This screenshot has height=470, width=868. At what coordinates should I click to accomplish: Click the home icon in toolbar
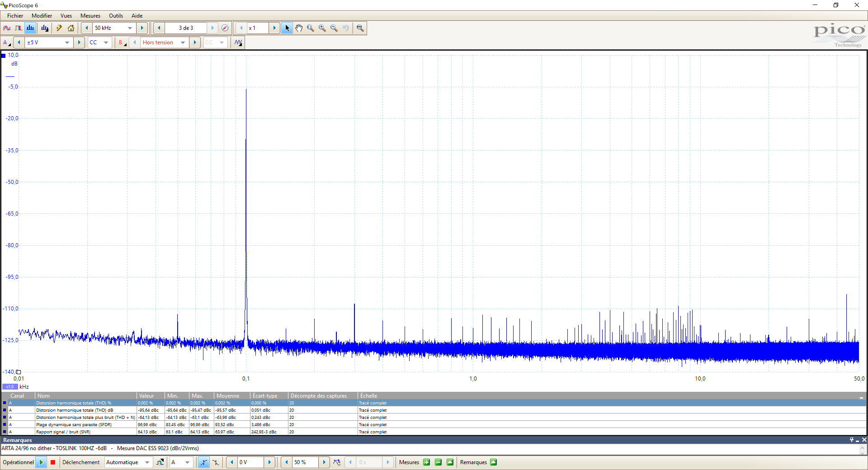71,28
